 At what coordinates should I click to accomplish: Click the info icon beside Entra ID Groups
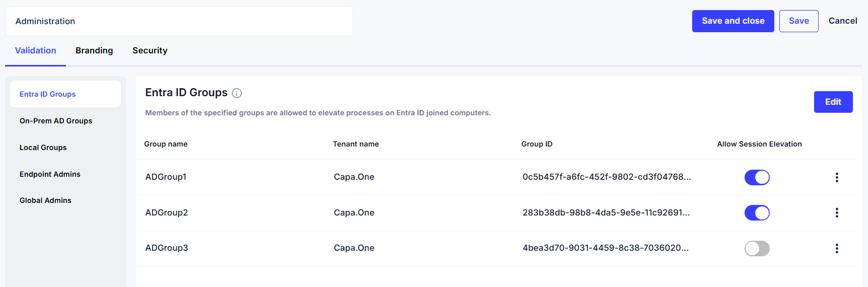coord(237,93)
